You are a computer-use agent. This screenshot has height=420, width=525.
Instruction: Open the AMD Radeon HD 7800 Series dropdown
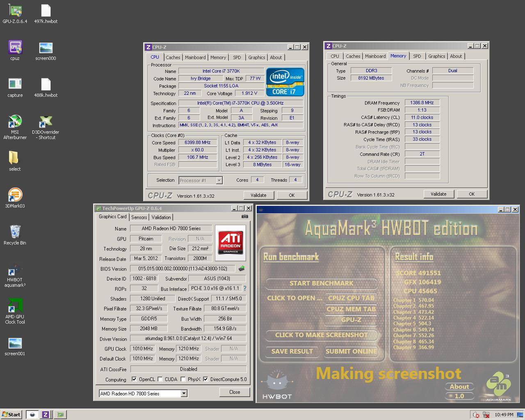pyautogui.click(x=184, y=393)
